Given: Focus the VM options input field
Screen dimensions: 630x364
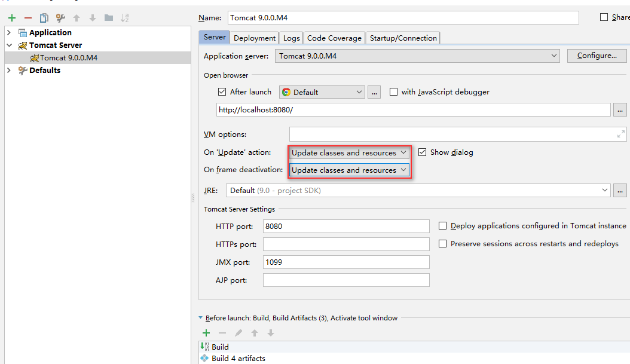Looking at the screenshot, I should point(458,134).
